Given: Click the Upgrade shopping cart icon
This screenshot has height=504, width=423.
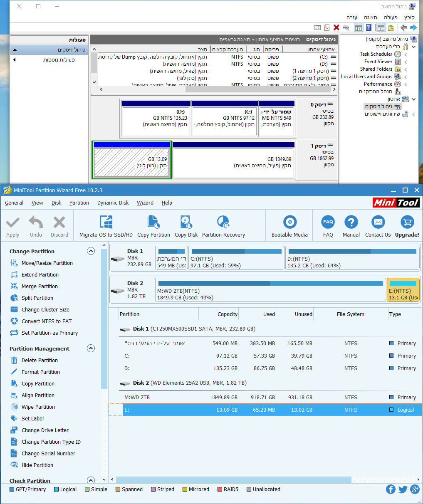Looking at the screenshot, I should pyautogui.click(x=407, y=222).
